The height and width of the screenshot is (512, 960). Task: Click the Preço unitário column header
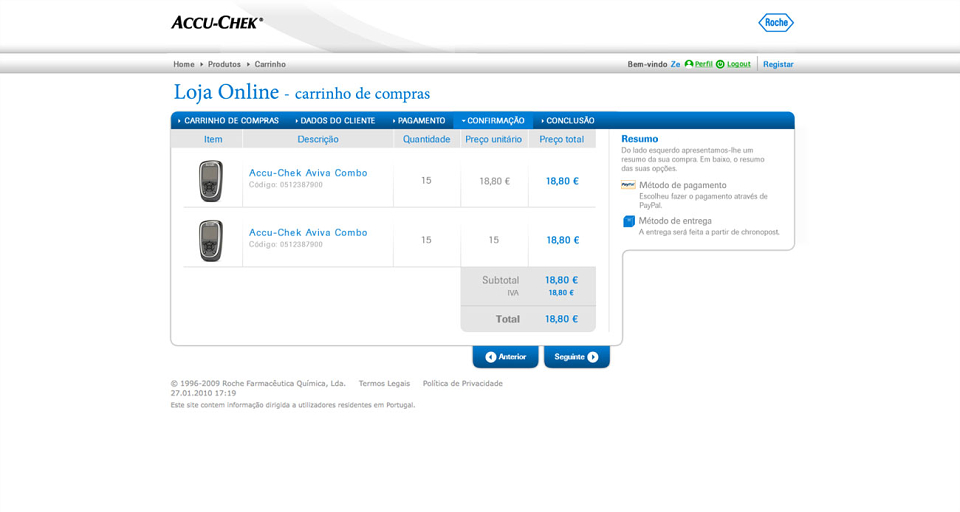493,139
